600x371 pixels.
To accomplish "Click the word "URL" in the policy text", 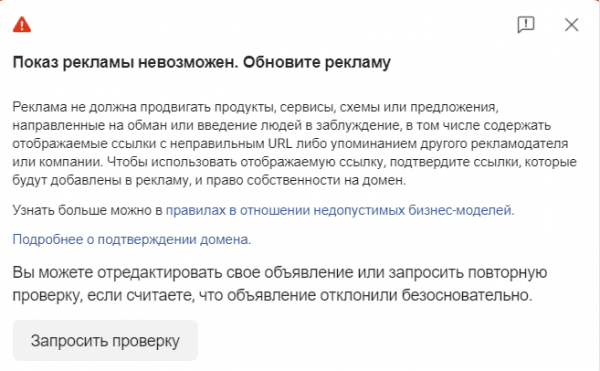I will tap(280, 144).
